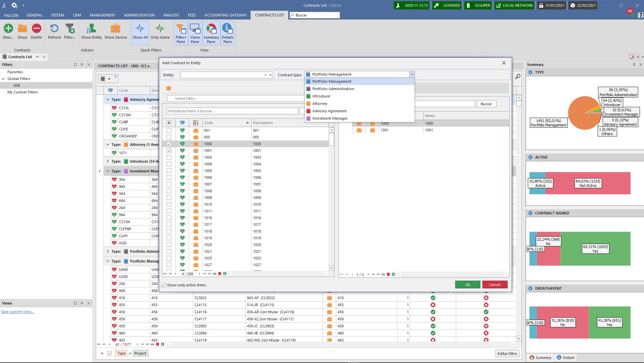Image resolution: width=644 pixels, height=363 pixels.
Task: Toggle the select-all header checkbox
Action: click(x=169, y=123)
